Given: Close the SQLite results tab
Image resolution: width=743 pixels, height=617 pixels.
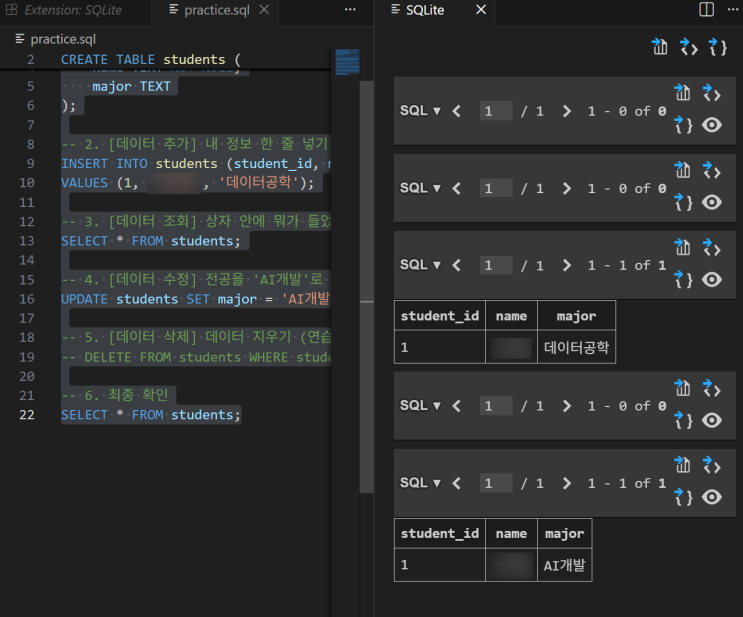Looking at the screenshot, I should [x=481, y=9].
